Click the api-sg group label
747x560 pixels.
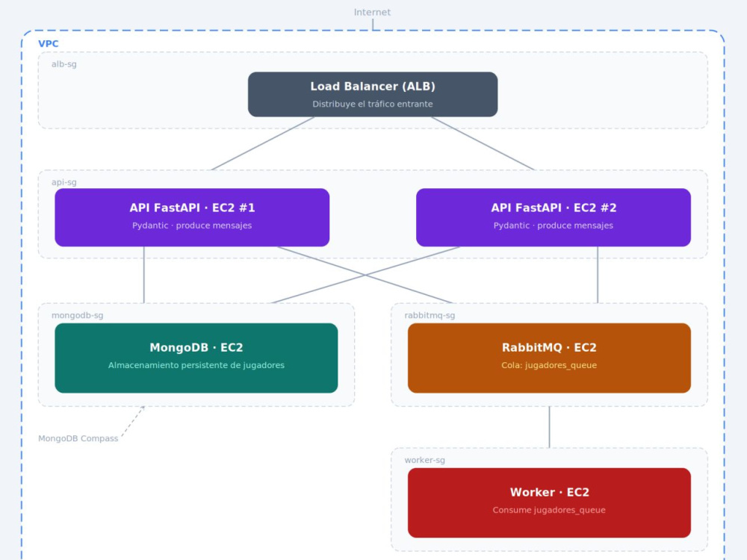pyautogui.click(x=63, y=182)
